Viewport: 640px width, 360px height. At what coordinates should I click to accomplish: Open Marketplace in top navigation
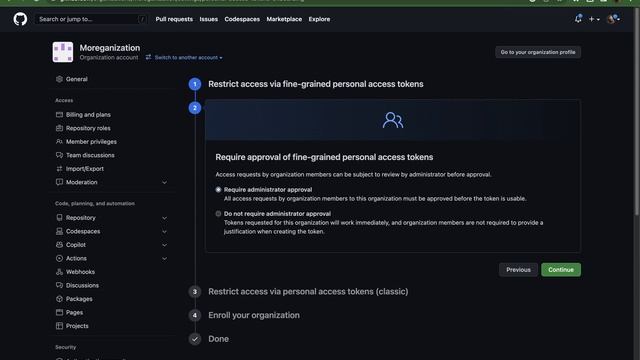pos(284,19)
